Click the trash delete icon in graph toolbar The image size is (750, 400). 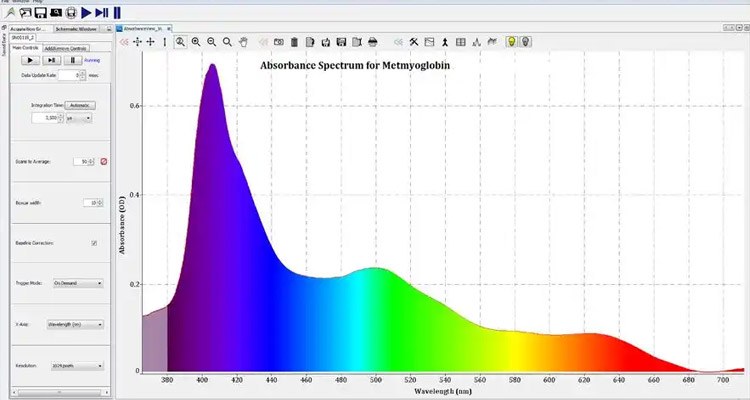click(x=294, y=42)
